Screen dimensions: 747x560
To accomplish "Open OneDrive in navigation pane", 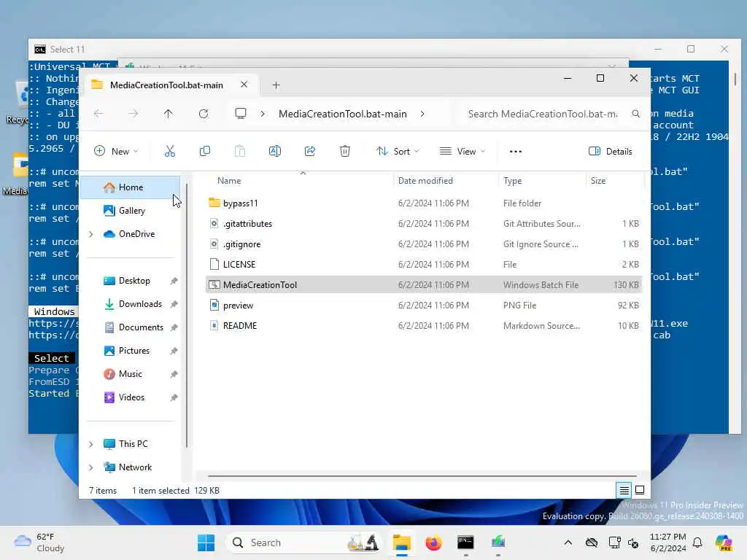I will click(x=136, y=234).
